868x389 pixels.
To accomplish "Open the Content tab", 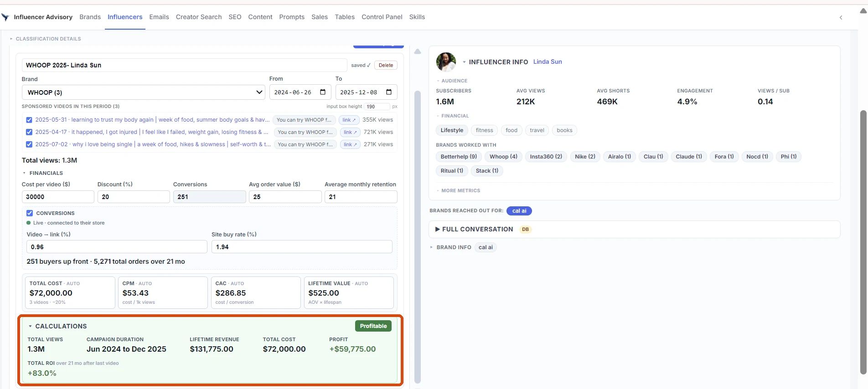I will [260, 17].
